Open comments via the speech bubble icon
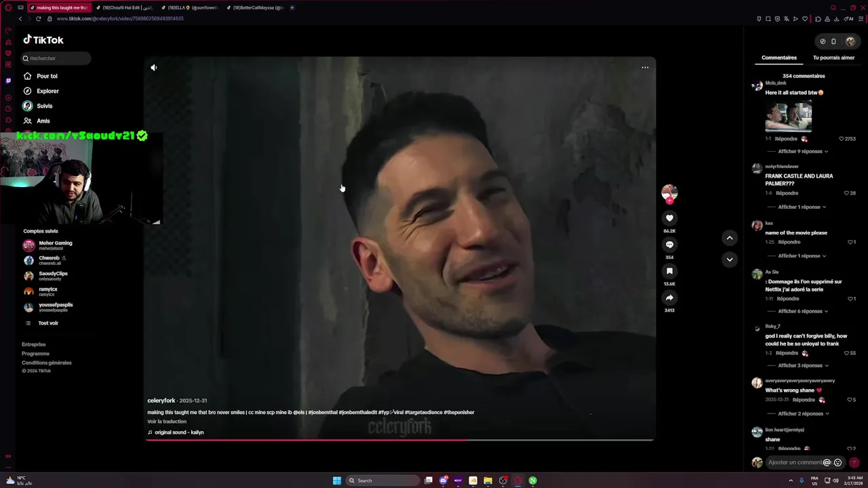Image resolution: width=868 pixels, height=488 pixels. click(x=669, y=244)
